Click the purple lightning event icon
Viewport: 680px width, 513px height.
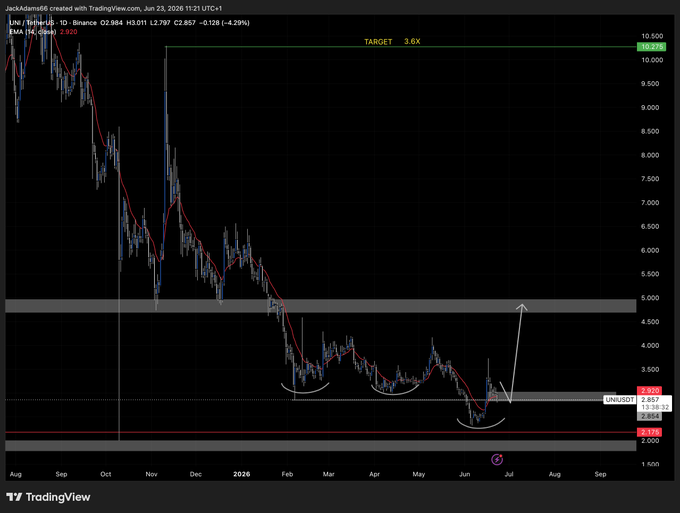tap(497, 459)
